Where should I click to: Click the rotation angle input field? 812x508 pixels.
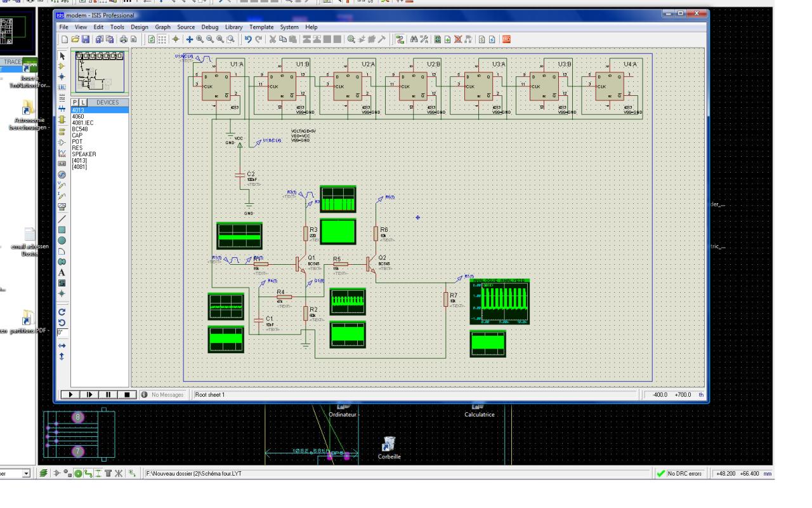62,333
